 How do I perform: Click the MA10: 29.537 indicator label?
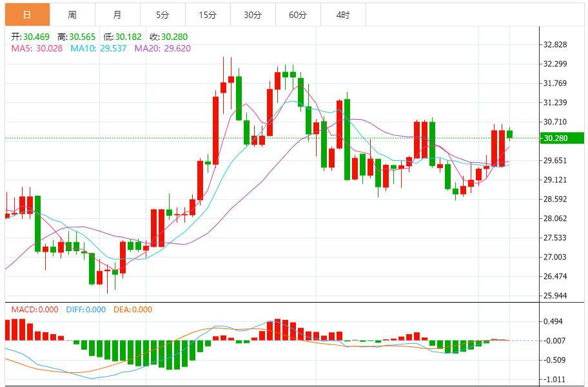pos(99,48)
